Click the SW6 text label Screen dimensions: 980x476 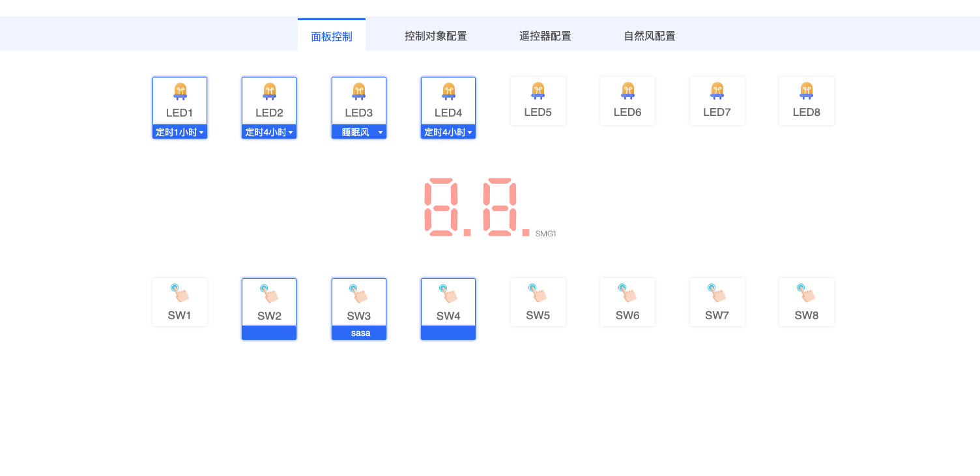[x=627, y=315]
